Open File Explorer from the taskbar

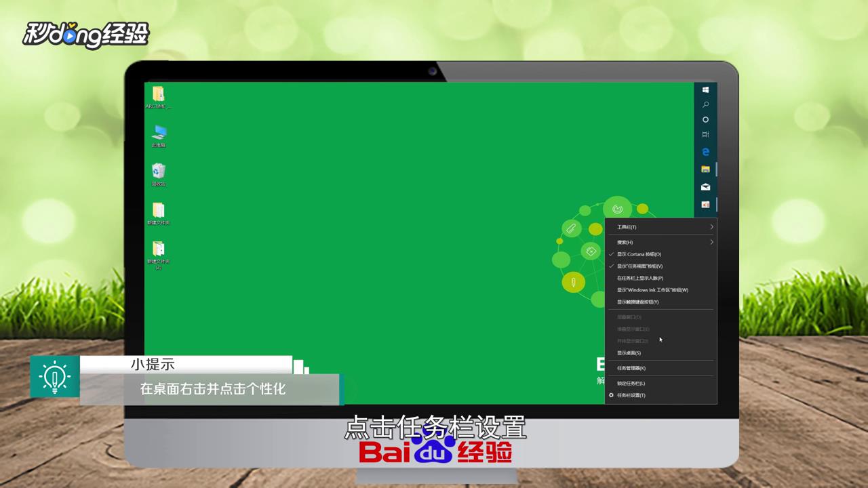pyautogui.click(x=705, y=169)
